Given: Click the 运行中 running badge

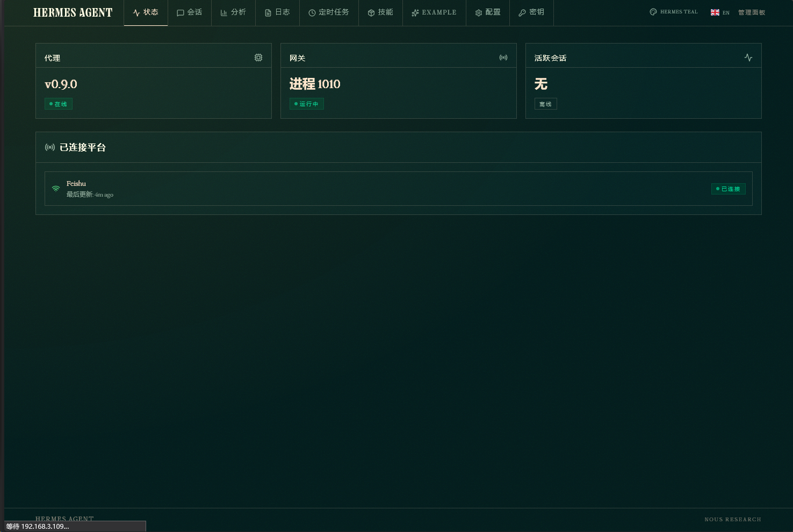Looking at the screenshot, I should 307,104.
